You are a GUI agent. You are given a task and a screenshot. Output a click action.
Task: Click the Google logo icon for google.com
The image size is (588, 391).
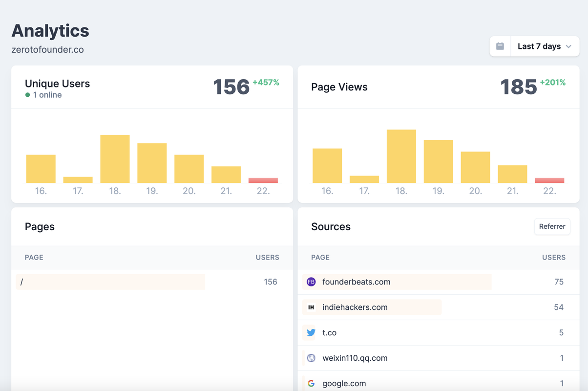click(x=311, y=384)
